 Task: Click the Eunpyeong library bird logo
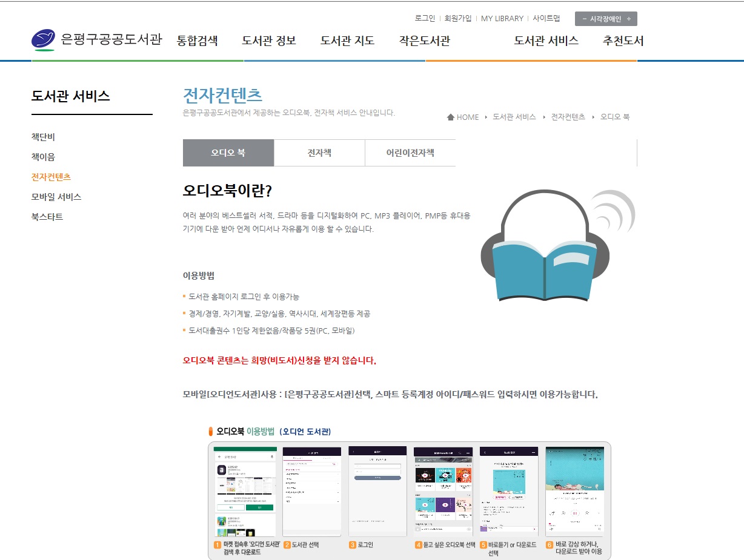coord(45,40)
